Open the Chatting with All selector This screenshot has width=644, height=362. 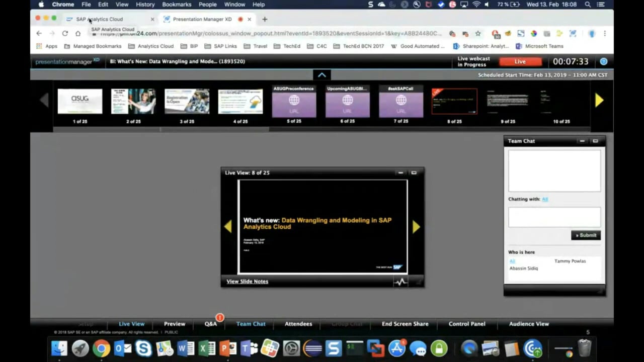click(x=545, y=199)
